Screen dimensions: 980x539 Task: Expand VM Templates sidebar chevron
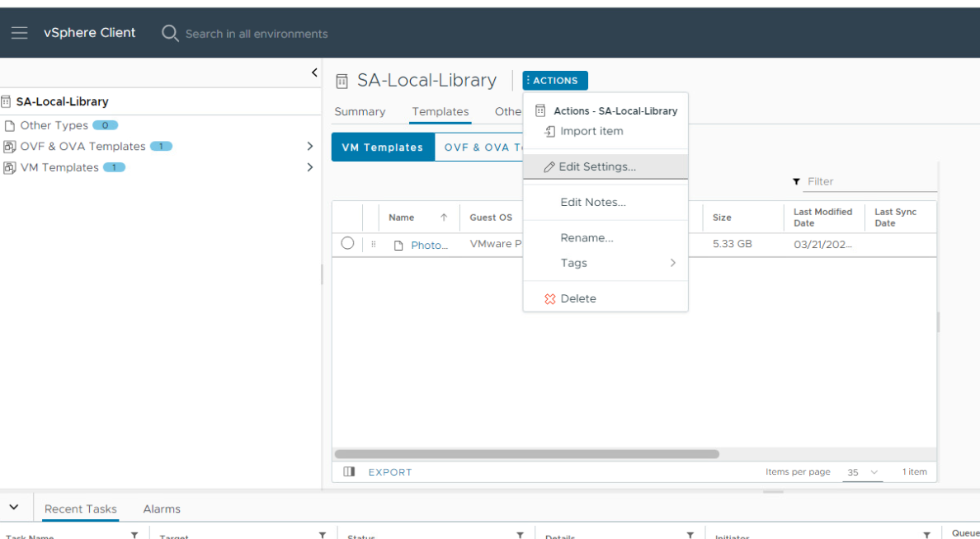310,167
